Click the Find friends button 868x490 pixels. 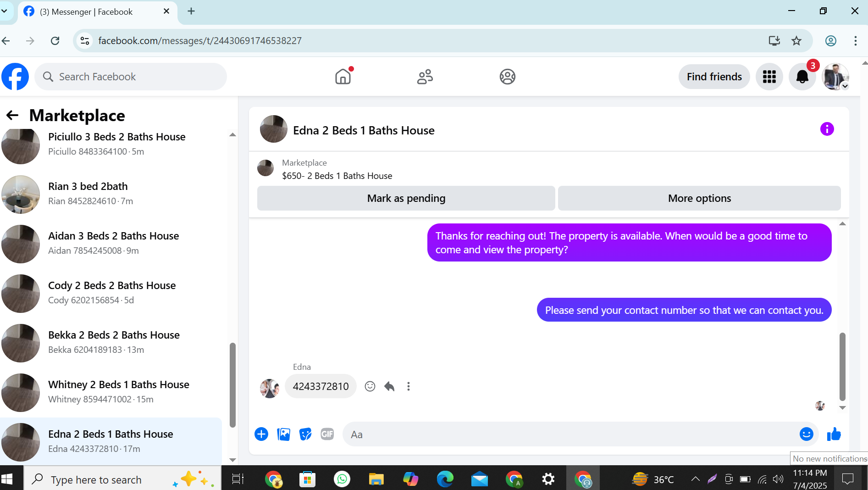point(714,77)
